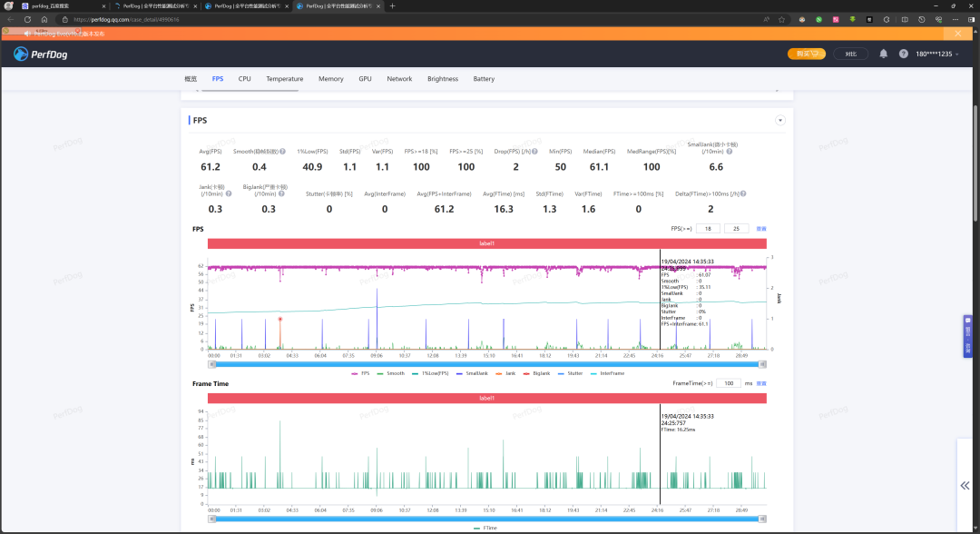Screen dimensions: 980x534
Task: Click the FPS chart blue range slider
Action: point(487,364)
